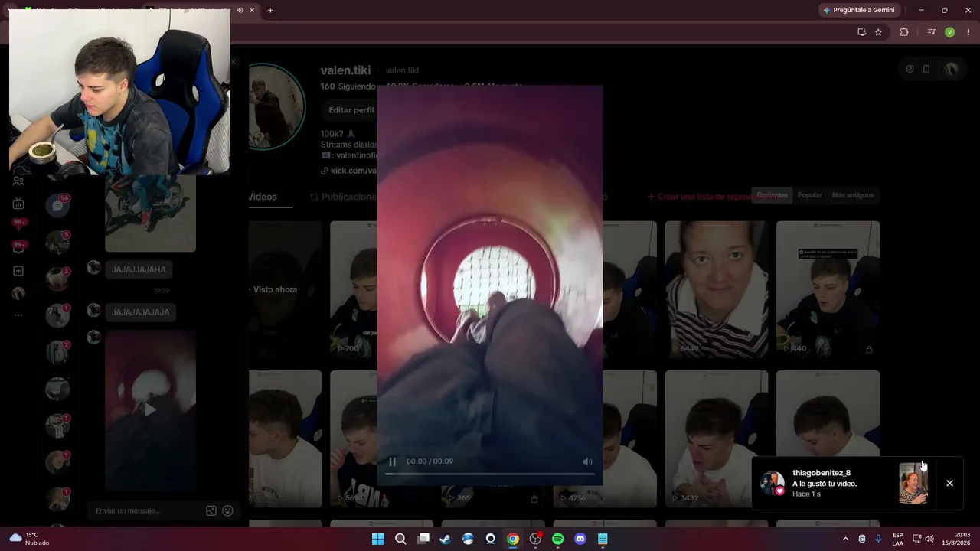Open the Chrome profile avatar V

coord(949,32)
